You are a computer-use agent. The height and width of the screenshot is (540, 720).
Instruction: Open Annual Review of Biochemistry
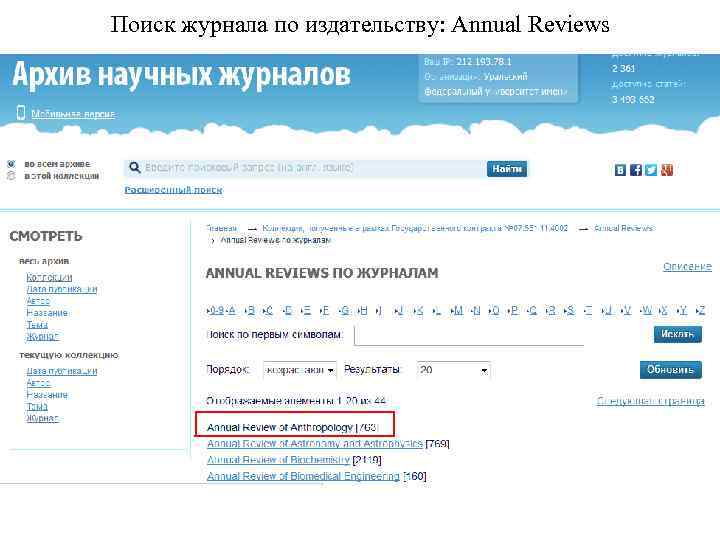click(278, 460)
